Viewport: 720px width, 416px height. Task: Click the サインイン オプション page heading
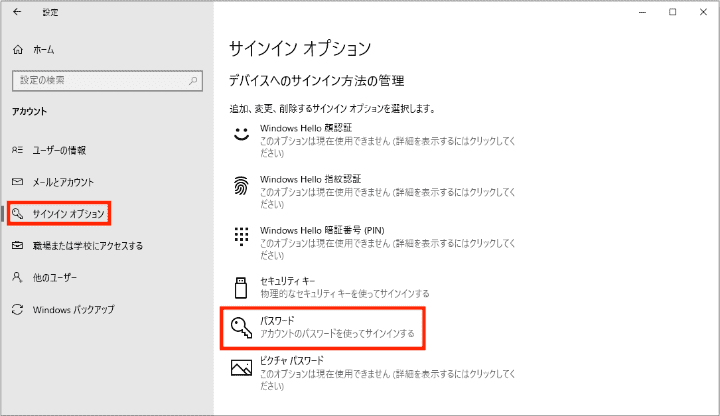(x=300, y=48)
